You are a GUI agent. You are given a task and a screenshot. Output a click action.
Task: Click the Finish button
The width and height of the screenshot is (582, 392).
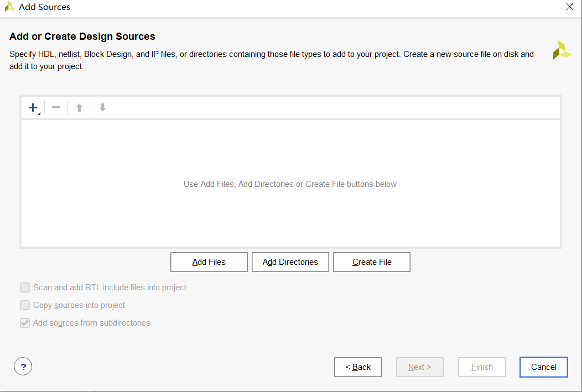[x=482, y=367]
